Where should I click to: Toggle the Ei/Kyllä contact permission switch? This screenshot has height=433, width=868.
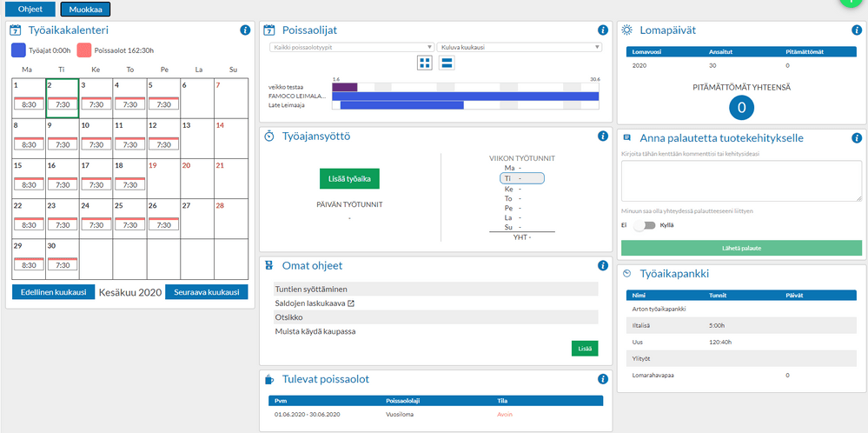point(643,225)
